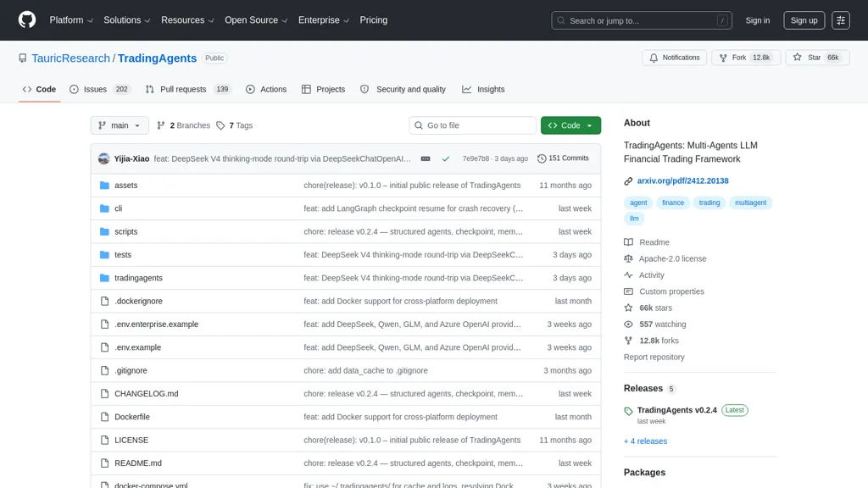
Task: Open the Readme book icon link
Action: click(628, 242)
